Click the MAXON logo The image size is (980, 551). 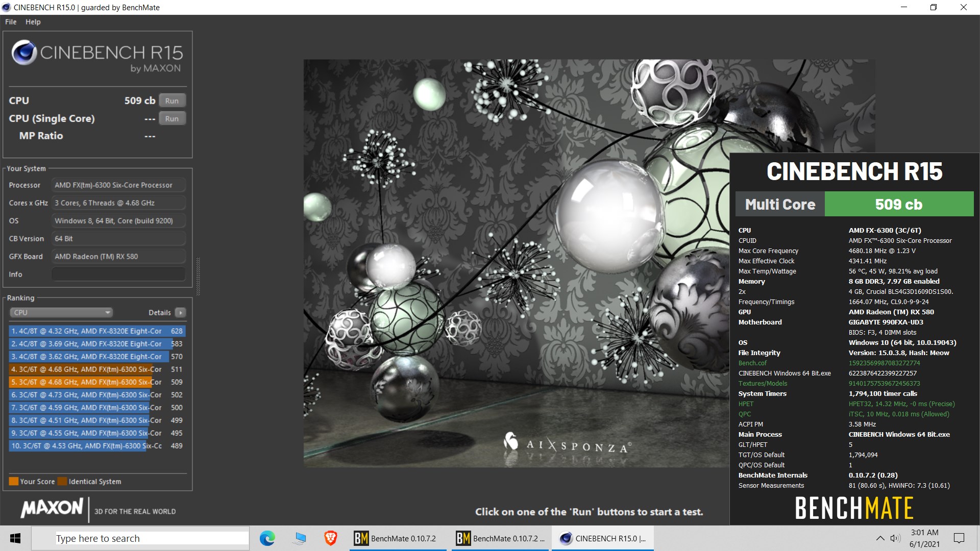click(x=52, y=508)
